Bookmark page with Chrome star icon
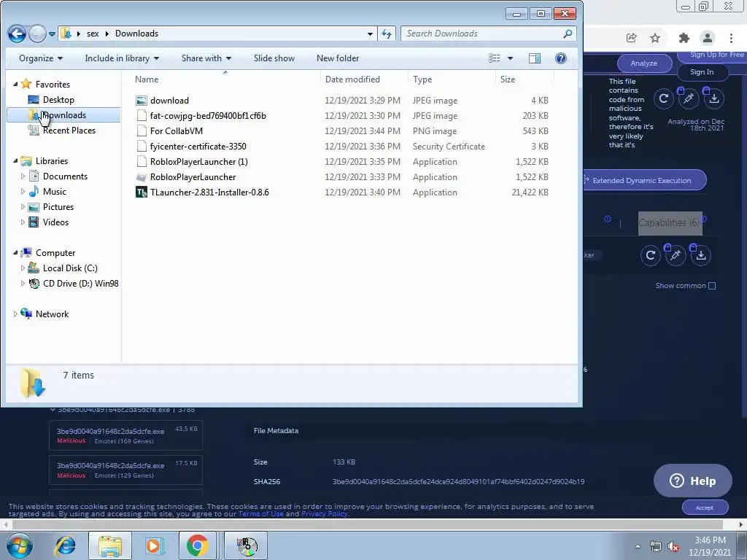This screenshot has width=747, height=560. pyautogui.click(x=655, y=38)
